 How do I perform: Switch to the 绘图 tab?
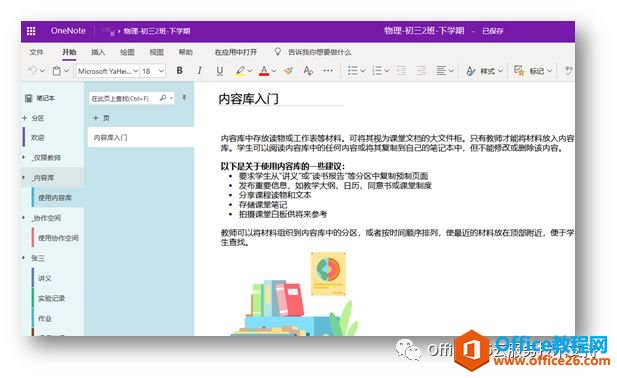(127, 52)
